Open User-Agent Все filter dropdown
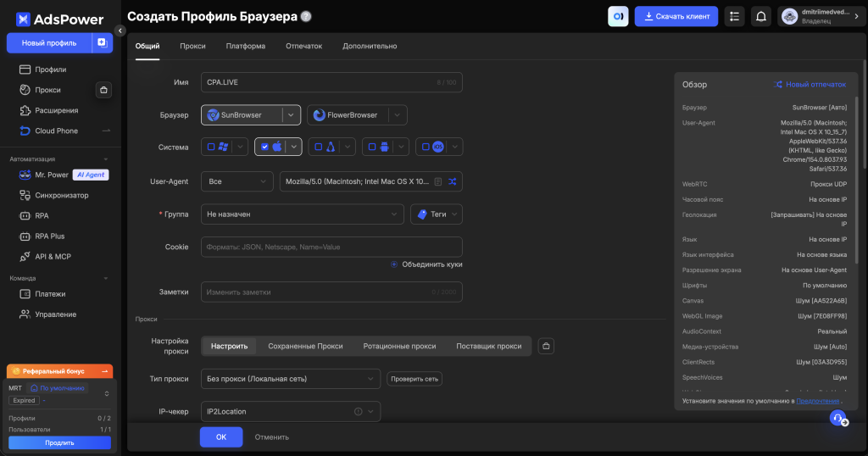The height and width of the screenshot is (456, 868). pos(237,181)
